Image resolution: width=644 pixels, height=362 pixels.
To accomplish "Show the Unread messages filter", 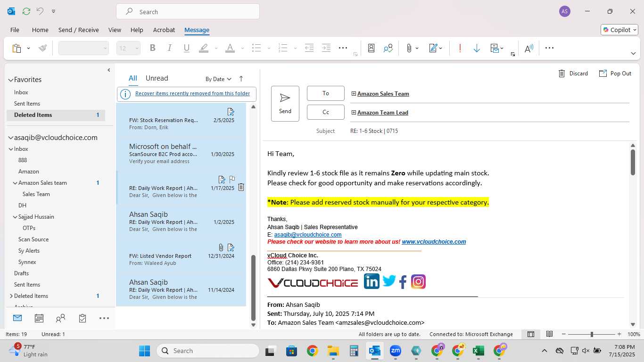I will point(157,78).
